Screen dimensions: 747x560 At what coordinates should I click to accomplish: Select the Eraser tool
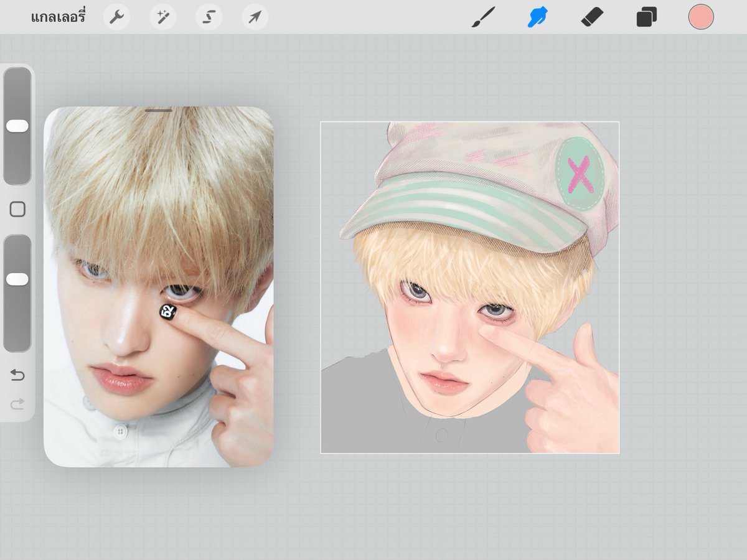click(x=592, y=17)
